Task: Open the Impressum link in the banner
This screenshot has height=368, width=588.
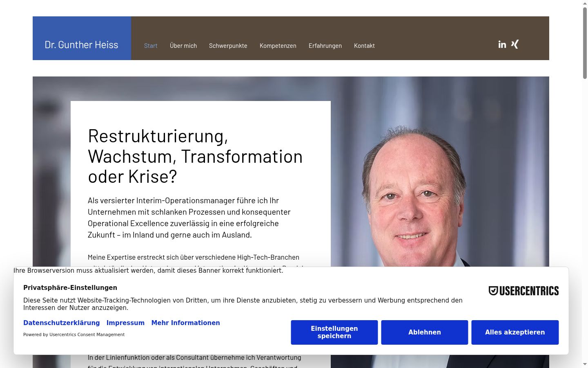Action: click(x=125, y=323)
